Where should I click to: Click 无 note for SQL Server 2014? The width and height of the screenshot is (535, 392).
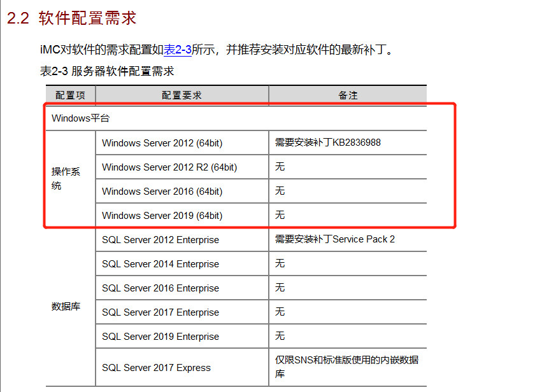280,263
